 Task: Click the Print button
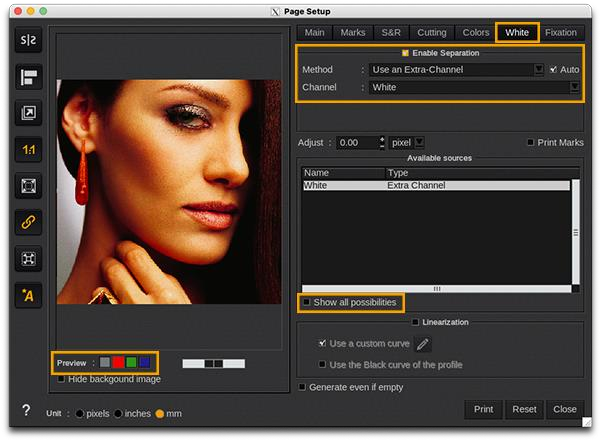click(483, 409)
